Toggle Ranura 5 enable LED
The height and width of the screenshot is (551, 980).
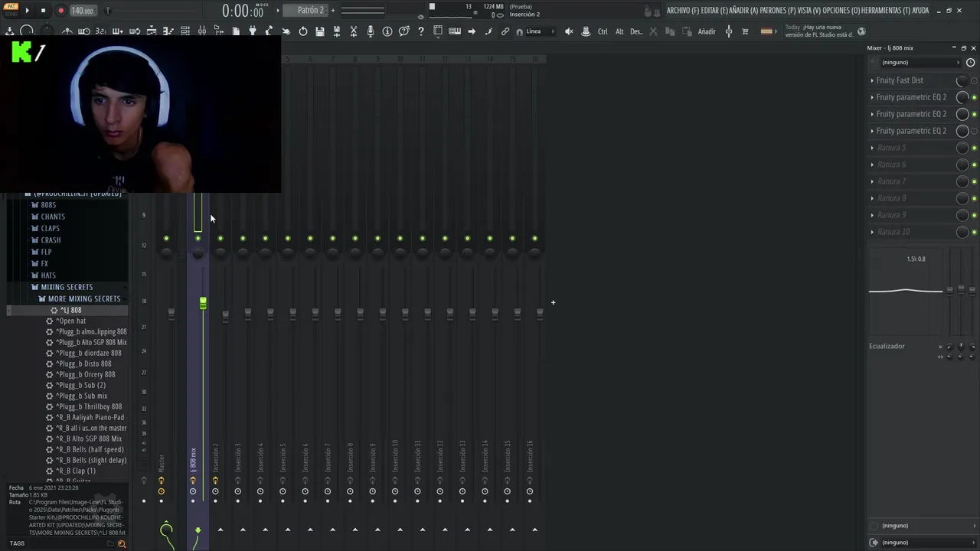[x=974, y=148]
